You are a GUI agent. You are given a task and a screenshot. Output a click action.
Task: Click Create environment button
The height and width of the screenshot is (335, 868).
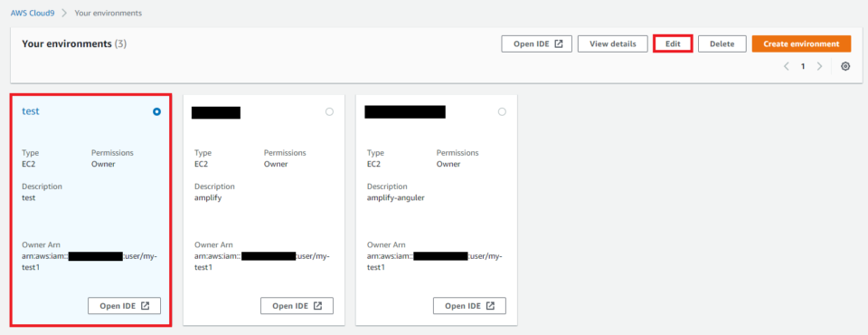[x=801, y=43]
